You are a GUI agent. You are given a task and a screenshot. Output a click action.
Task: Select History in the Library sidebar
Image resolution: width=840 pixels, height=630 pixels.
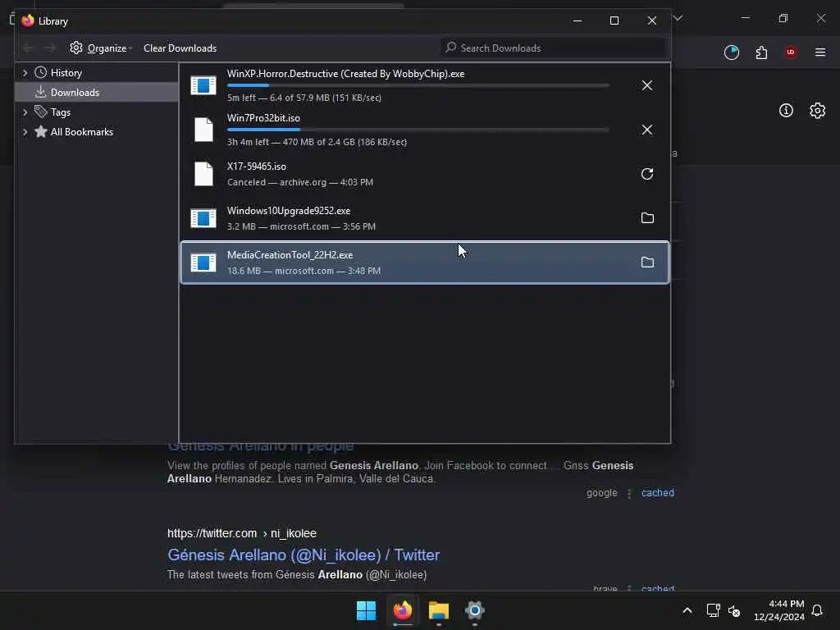tap(66, 73)
